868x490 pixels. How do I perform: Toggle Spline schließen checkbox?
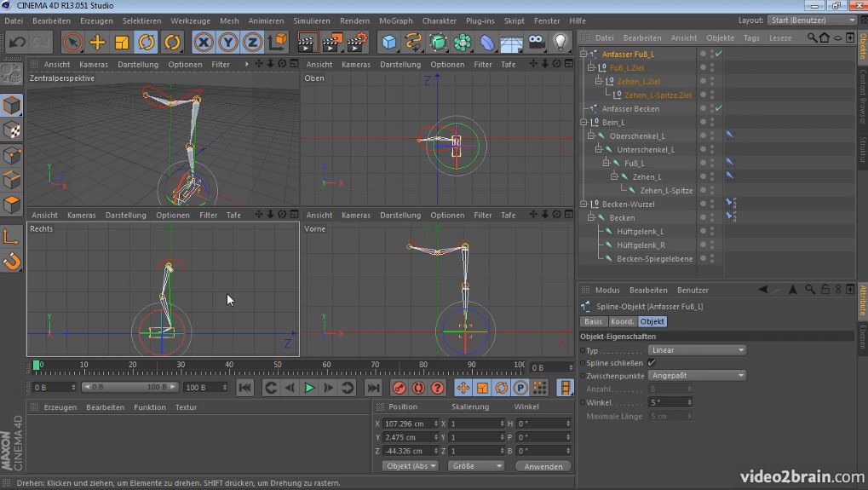pyautogui.click(x=652, y=363)
